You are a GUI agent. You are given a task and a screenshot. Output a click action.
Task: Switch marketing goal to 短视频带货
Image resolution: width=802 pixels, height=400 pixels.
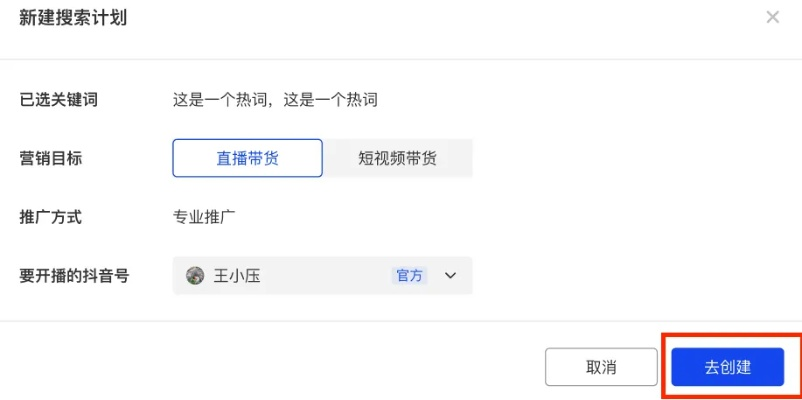click(398, 158)
